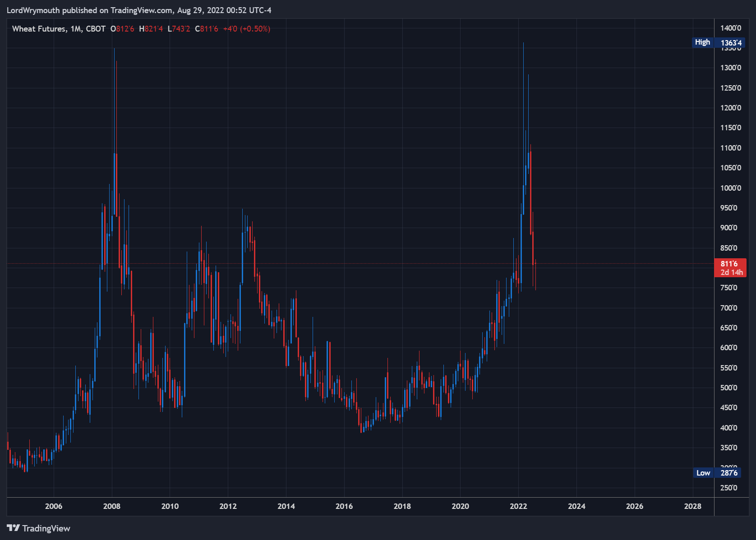This screenshot has width=756, height=540.
Task: Click the current price label 811'6
Action: (x=729, y=264)
